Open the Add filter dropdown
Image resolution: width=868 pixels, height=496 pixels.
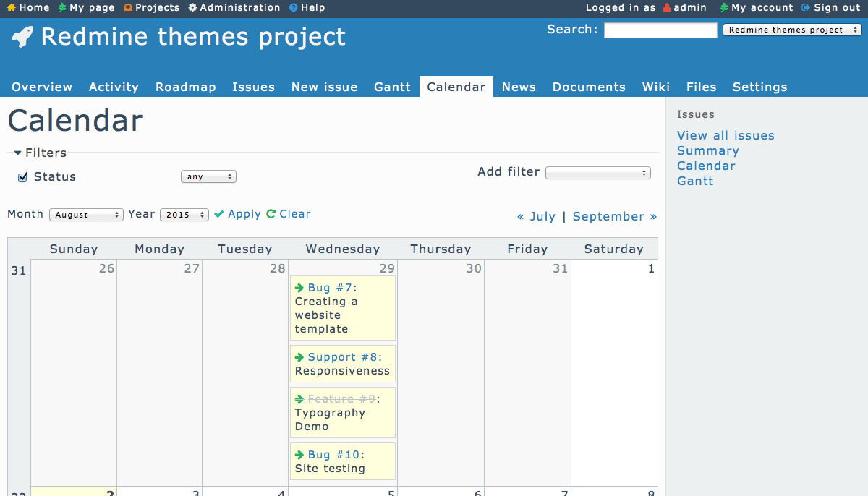tap(598, 173)
